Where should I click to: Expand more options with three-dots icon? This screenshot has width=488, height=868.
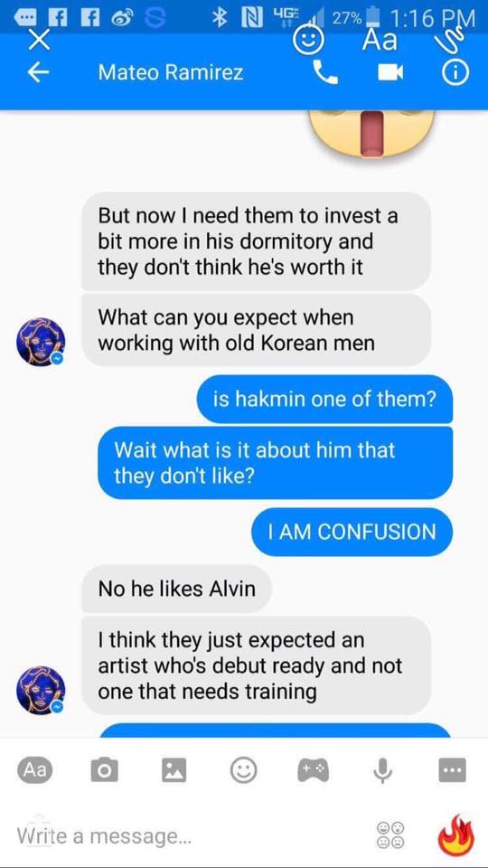click(452, 770)
